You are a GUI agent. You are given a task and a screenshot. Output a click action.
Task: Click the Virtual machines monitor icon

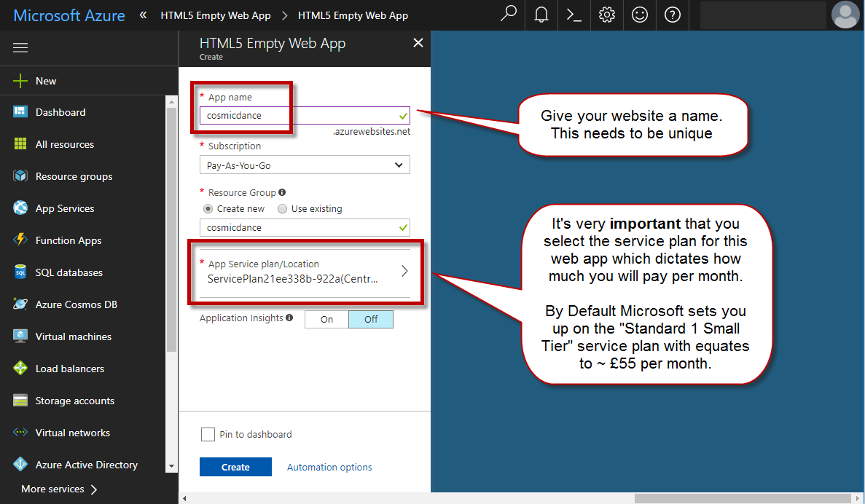tap(20, 336)
